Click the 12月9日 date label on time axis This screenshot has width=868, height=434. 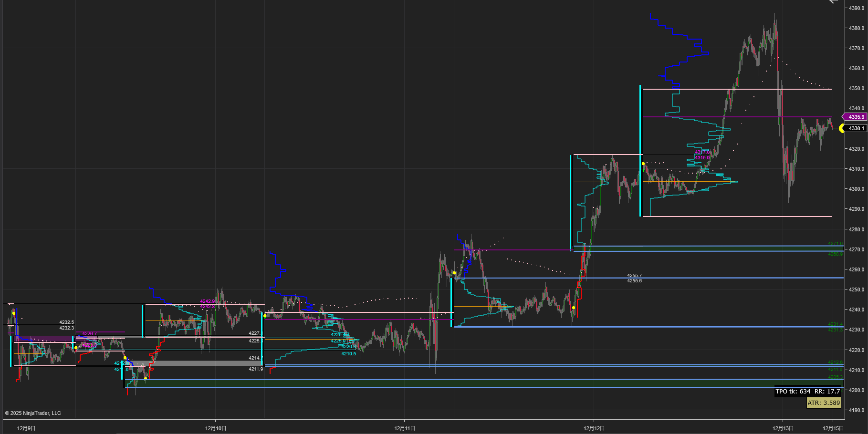26,428
